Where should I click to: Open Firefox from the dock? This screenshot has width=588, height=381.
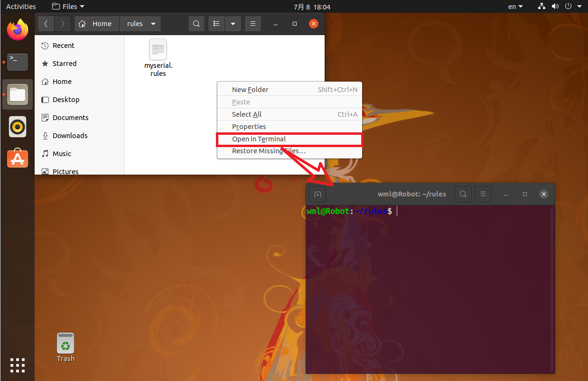pos(18,30)
